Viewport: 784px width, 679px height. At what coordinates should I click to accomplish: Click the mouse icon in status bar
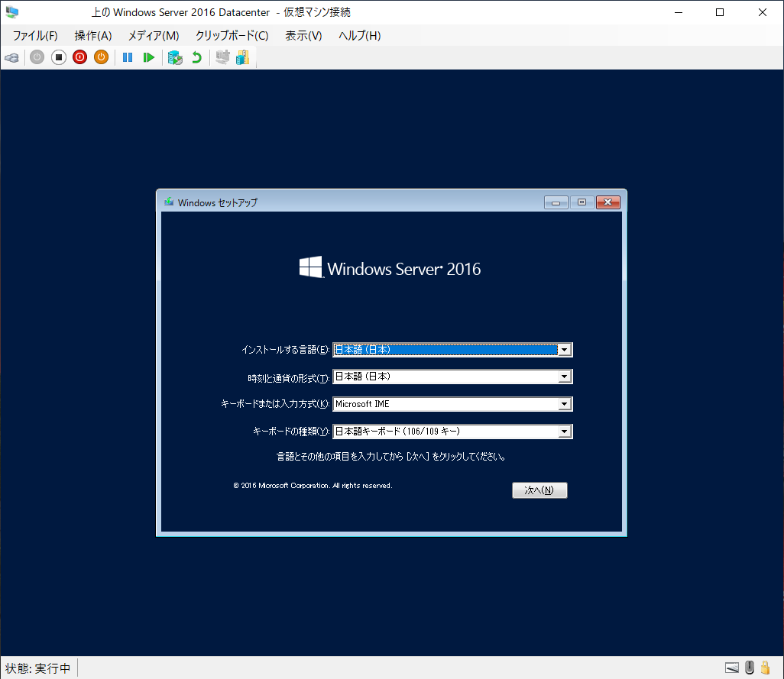(x=749, y=668)
